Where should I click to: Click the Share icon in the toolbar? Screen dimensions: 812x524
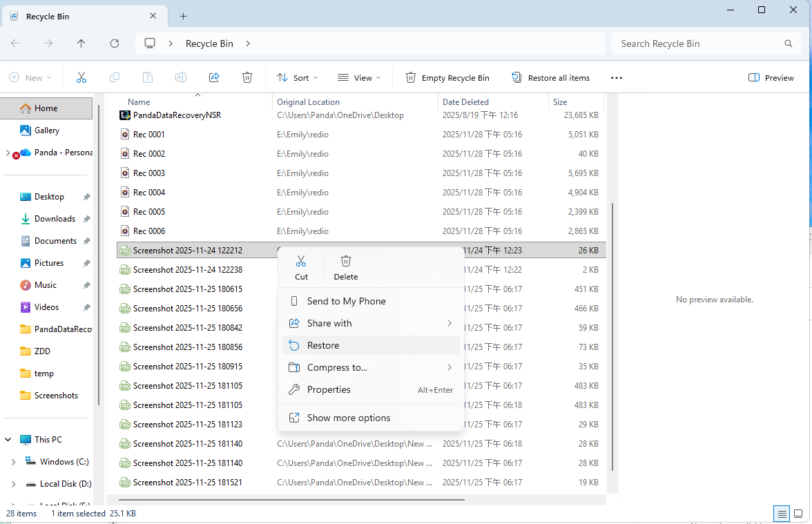tap(214, 77)
